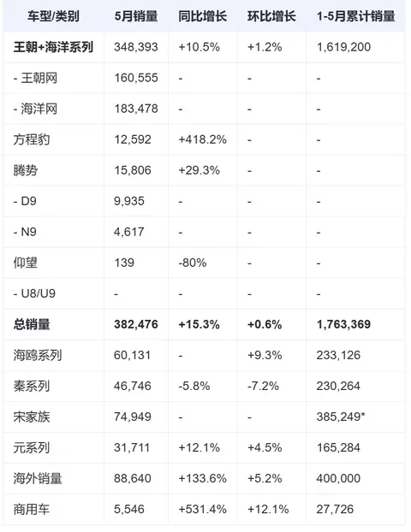Click the 元系列 sales value 31,711
The image size is (411, 532).
[132, 447]
